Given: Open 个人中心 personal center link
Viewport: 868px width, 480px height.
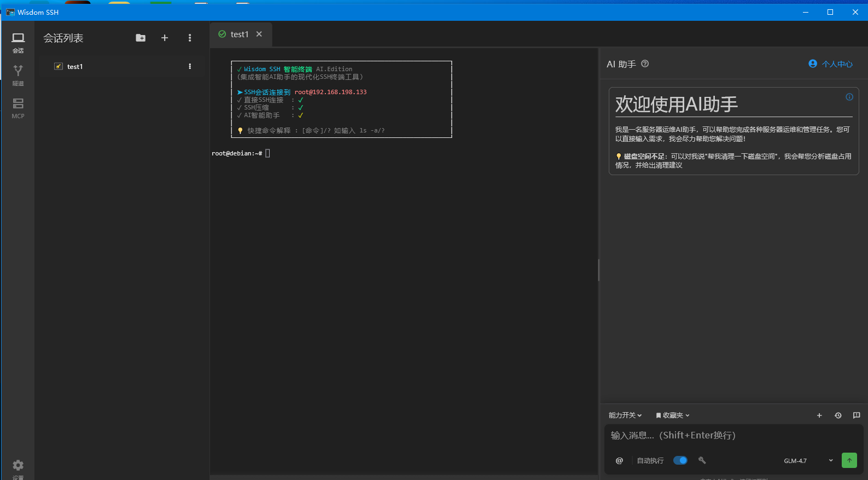Looking at the screenshot, I should pos(831,64).
